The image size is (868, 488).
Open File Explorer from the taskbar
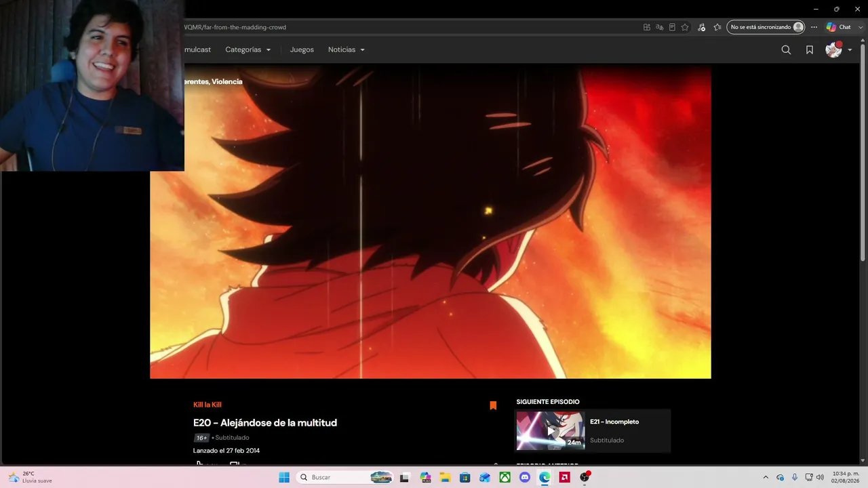point(445,477)
